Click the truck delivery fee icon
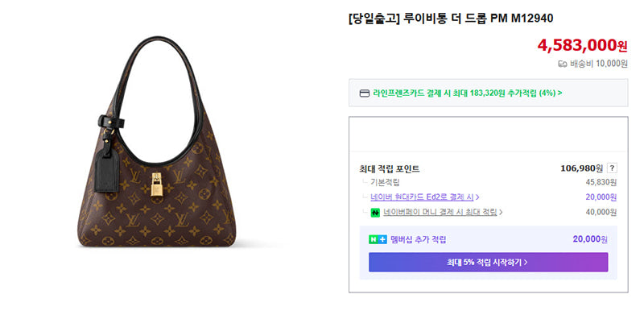This screenshot has height=311, width=644. pos(562,64)
